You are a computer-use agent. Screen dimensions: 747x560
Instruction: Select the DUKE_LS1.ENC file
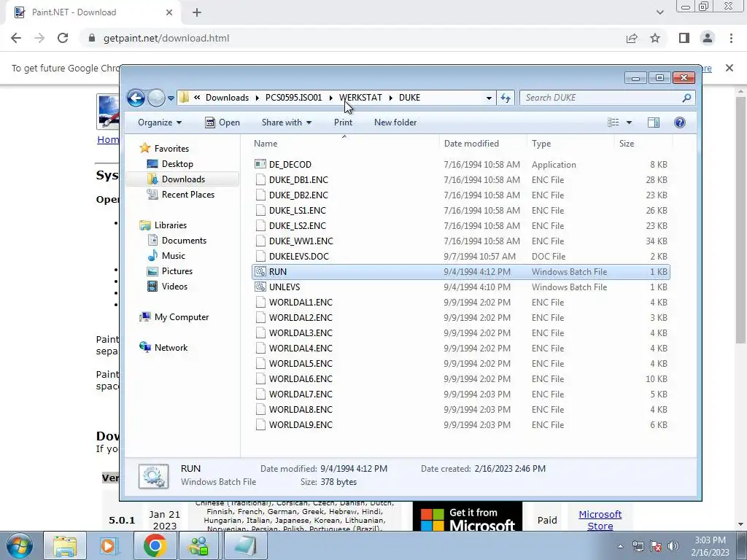pyautogui.click(x=298, y=211)
